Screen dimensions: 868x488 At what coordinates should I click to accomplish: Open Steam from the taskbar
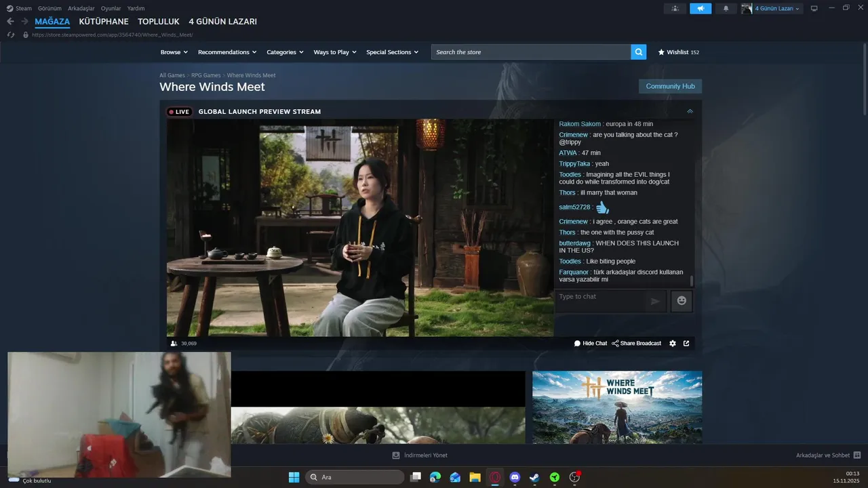click(x=535, y=477)
